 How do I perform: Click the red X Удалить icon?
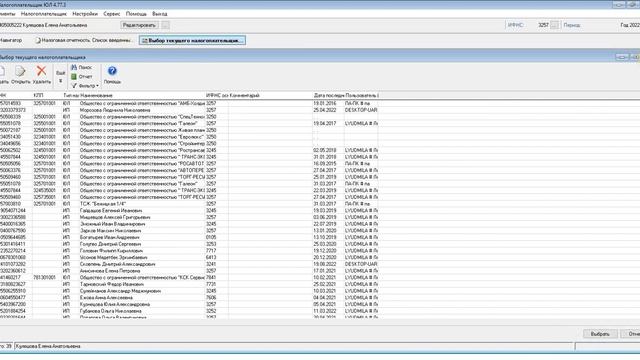tap(41, 71)
